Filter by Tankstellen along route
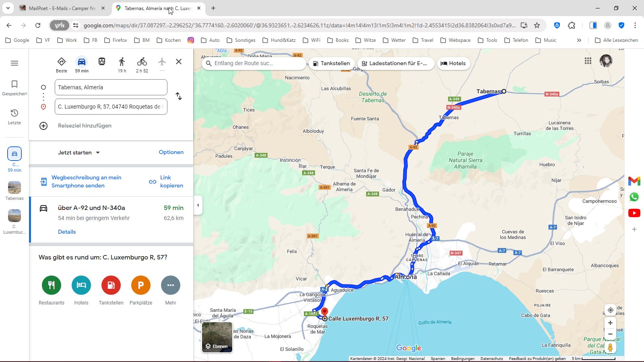 click(332, 63)
